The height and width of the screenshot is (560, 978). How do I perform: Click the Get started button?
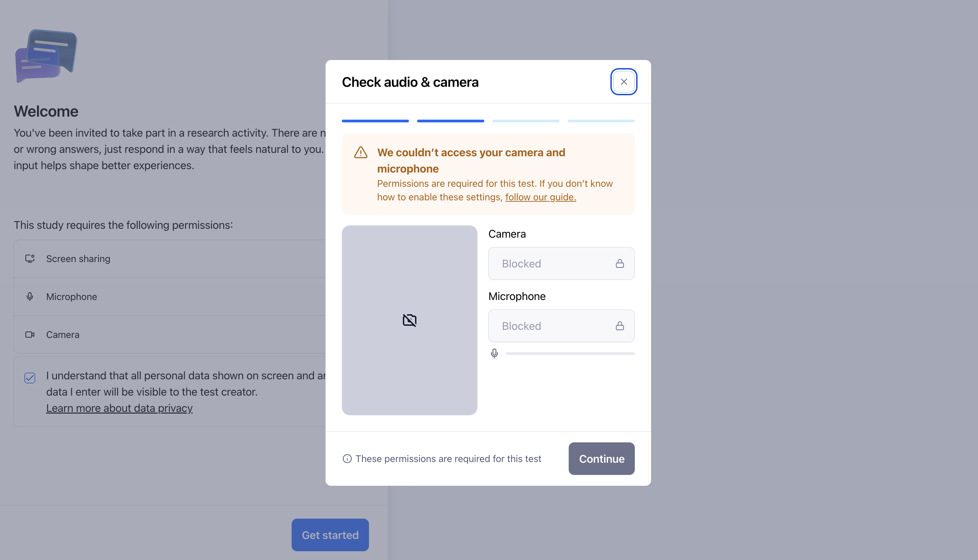tap(330, 535)
